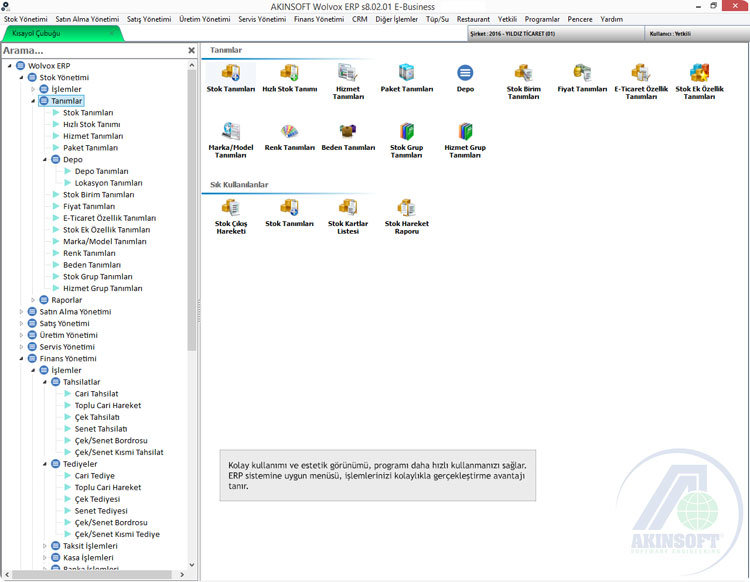Open the E-Ticaret Özellik Tanımları icon
This screenshot has height=582, width=750.
tap(641, 81)
